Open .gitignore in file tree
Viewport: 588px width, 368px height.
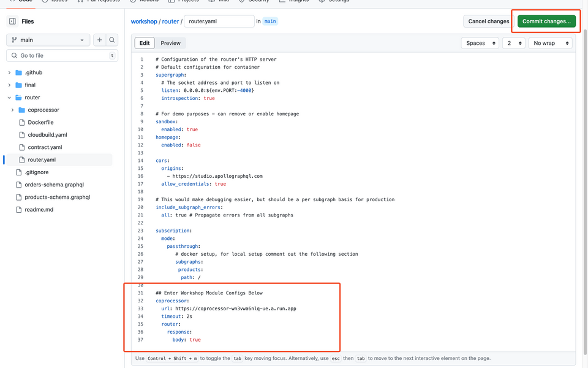pyautogui.click(x=36, y=172)
